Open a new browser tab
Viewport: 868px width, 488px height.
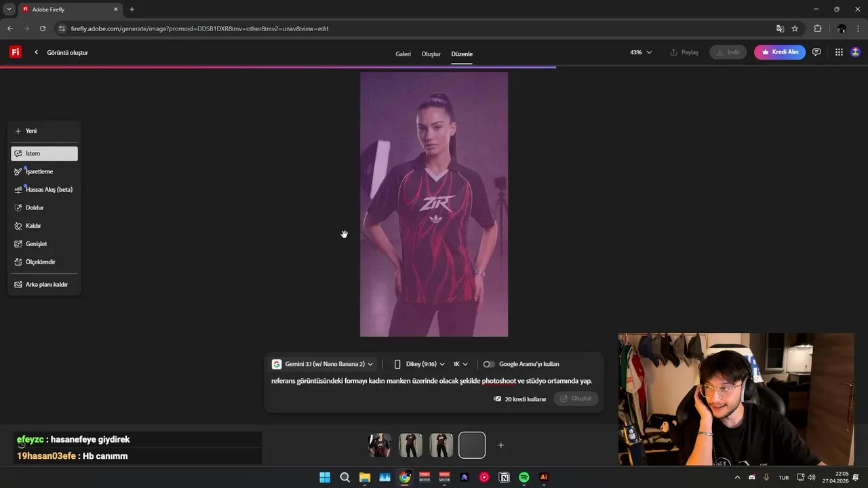pos(132,9)
